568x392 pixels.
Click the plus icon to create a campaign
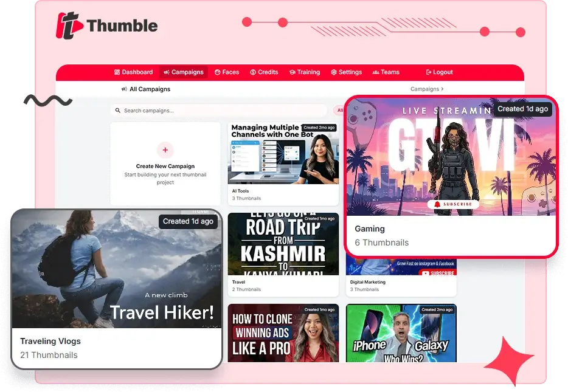[165, 150]
